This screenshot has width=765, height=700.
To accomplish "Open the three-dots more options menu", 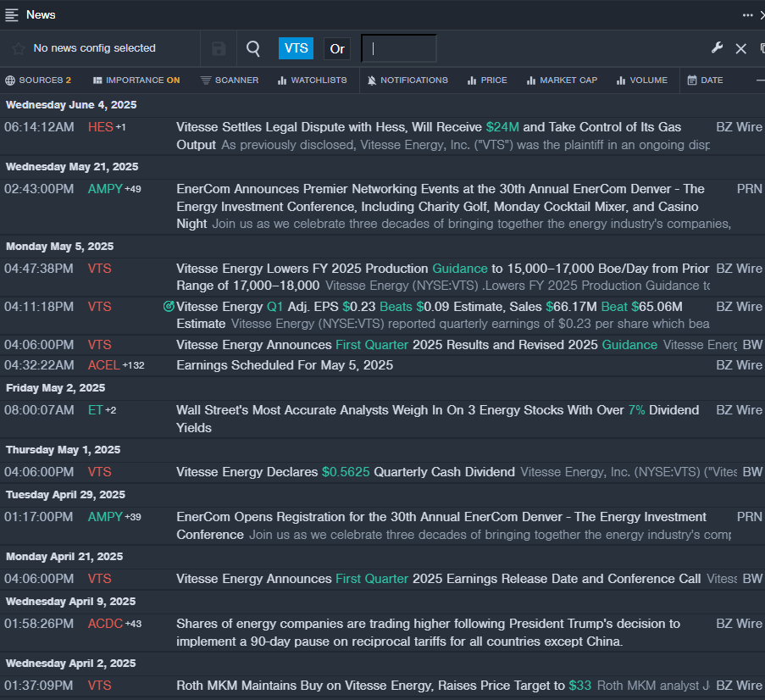I will tap(747, 15).
